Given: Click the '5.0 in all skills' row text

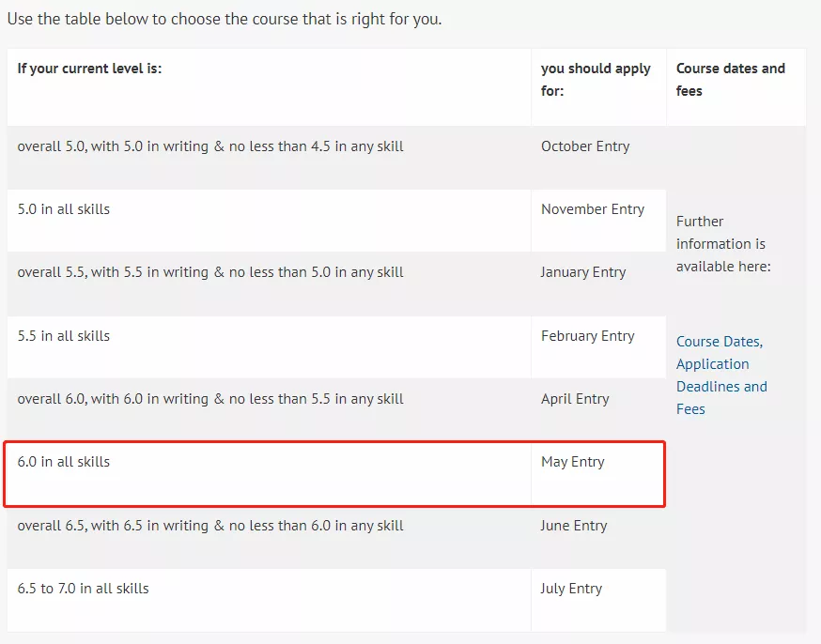Looking at the screenshot, I should click(63, 209).
